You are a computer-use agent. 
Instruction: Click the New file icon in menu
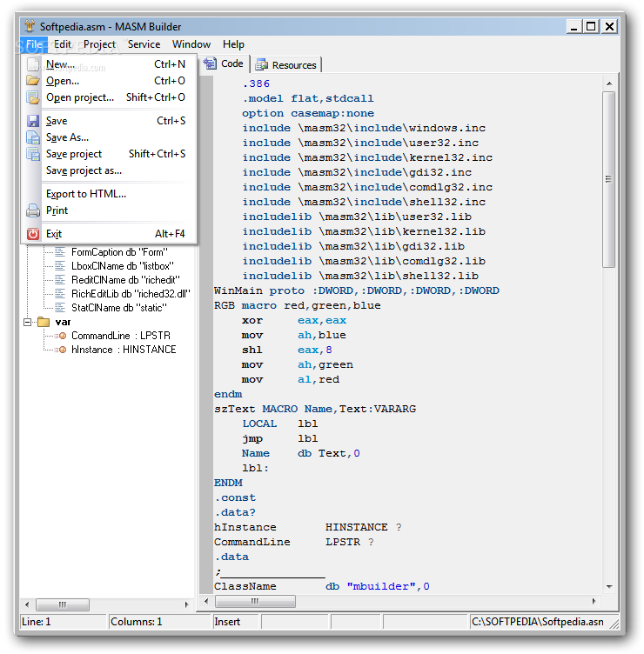click(x=32, y=64)
